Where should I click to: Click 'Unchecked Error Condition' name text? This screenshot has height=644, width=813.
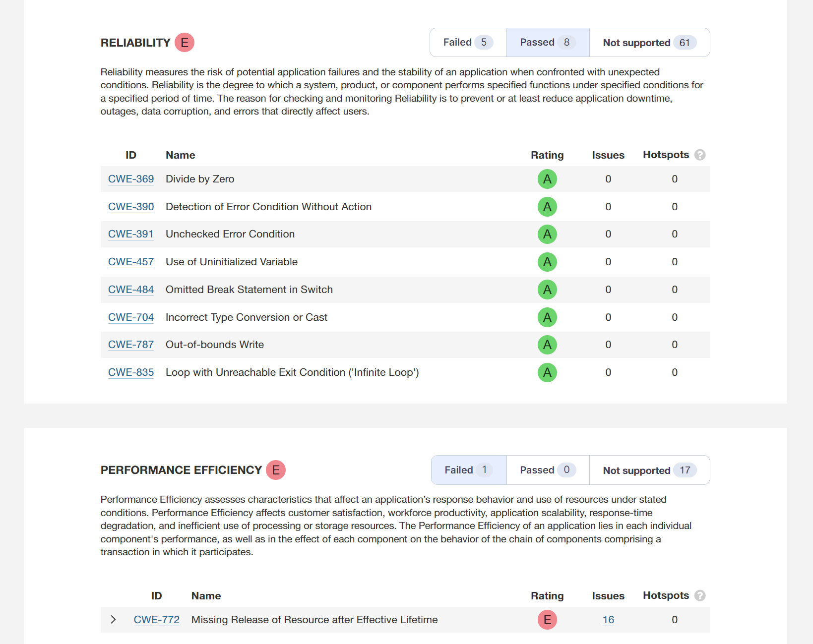[230, 234]
